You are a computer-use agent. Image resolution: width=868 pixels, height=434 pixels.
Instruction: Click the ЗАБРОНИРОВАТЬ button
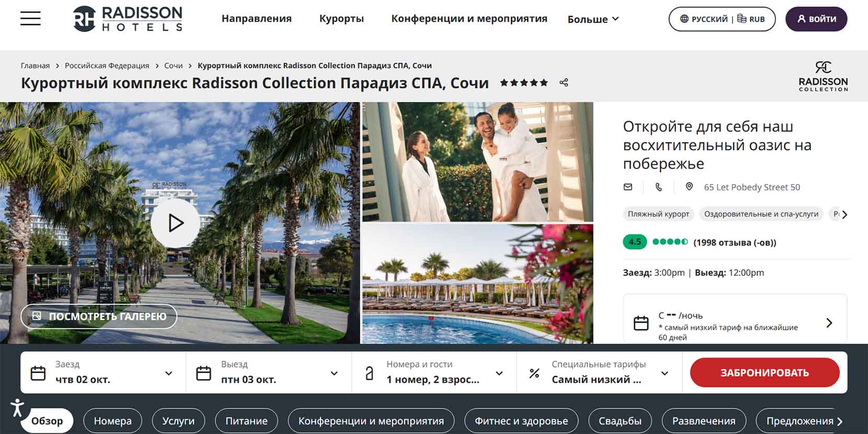764,372
